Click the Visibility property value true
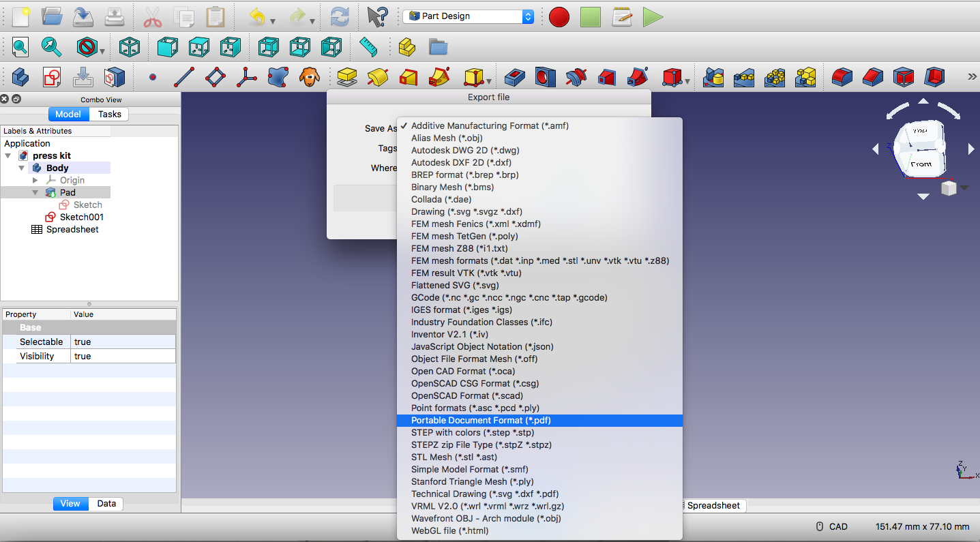The image size is (980, 542). pos(123,357)
